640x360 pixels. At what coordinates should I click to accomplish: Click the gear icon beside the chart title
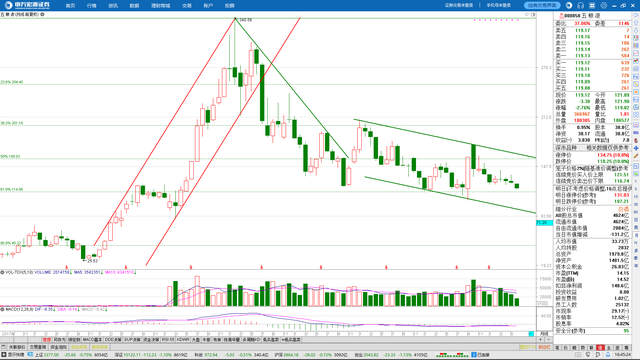click(x=42, y=14)
